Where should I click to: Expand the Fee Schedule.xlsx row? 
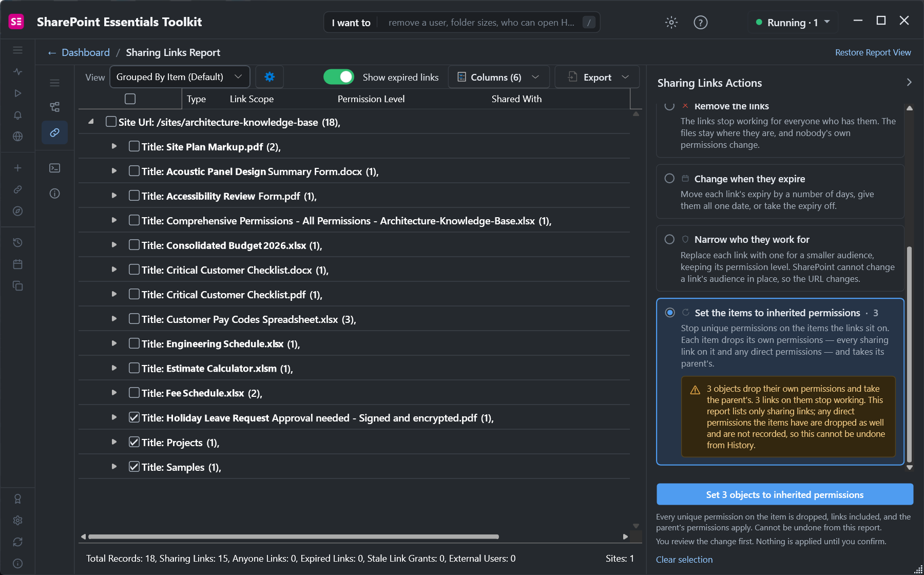114,393
